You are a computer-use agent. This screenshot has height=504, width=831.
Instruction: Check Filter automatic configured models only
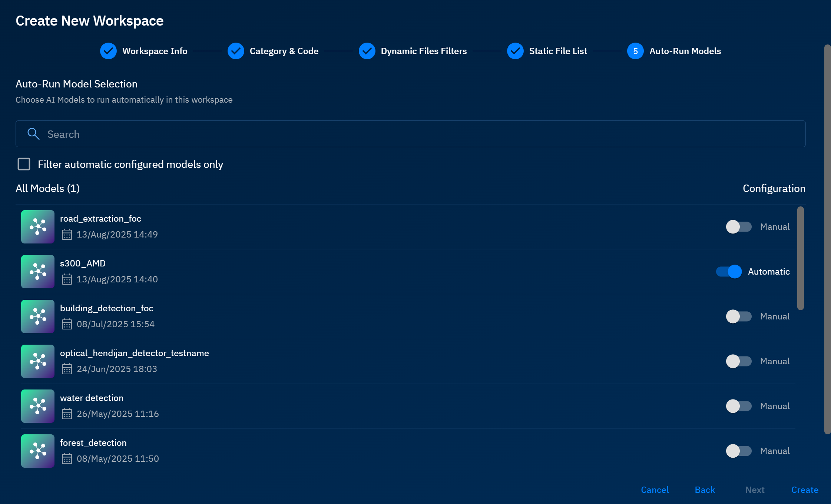(x=24, y=164)
